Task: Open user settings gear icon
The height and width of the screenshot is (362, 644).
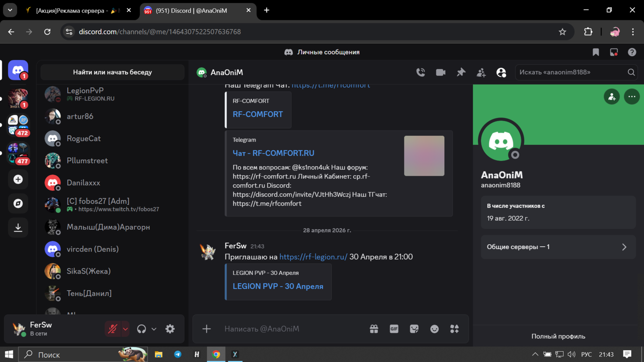Action: tap(170, 329)
